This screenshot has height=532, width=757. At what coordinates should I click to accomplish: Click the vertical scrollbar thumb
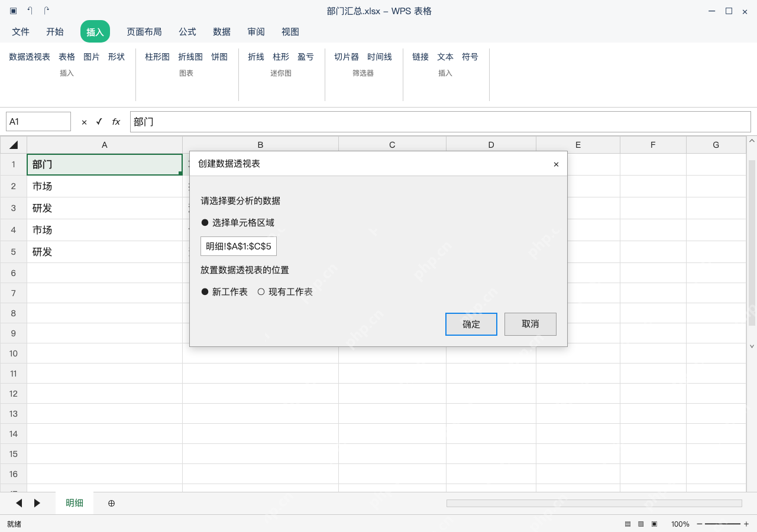[752, 242]
